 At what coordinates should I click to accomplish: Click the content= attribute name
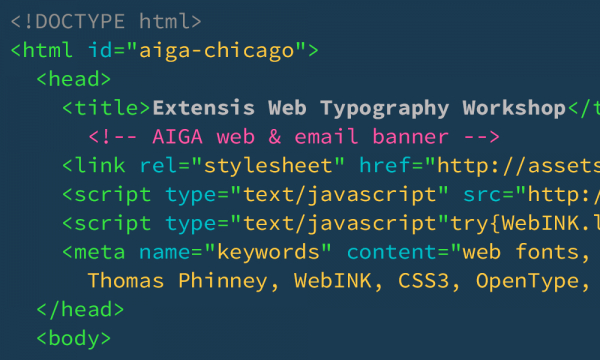pos(398,252)
